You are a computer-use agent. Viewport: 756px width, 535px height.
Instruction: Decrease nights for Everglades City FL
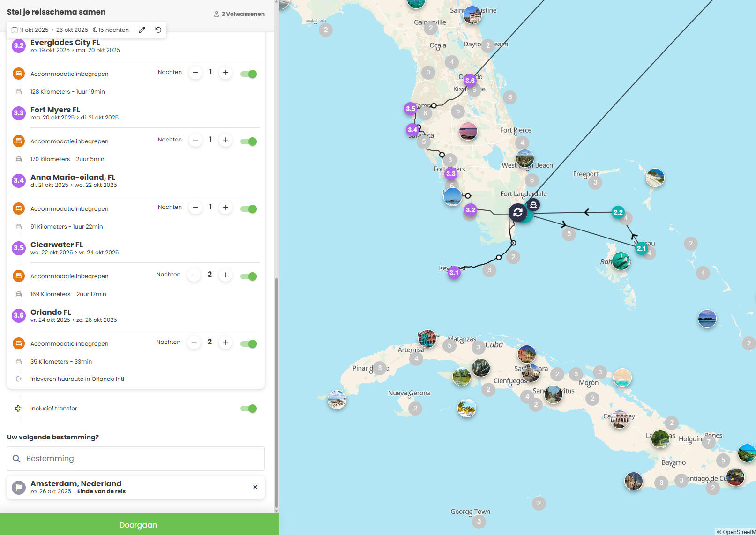click(x=195, y=73)
